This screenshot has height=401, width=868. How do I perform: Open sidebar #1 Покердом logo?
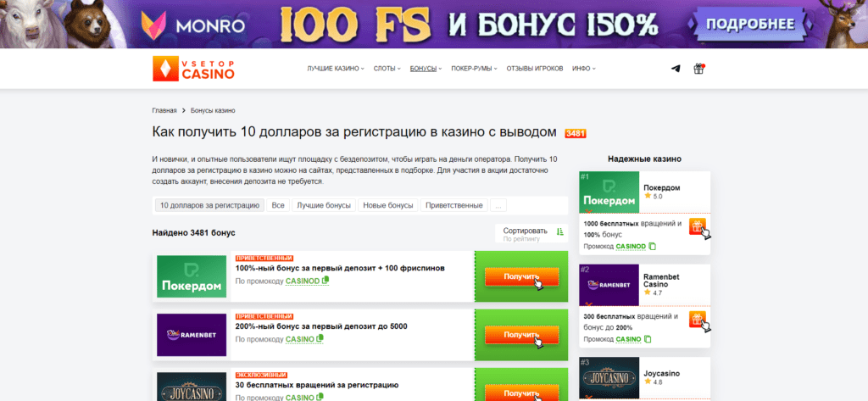pos(609,192)
